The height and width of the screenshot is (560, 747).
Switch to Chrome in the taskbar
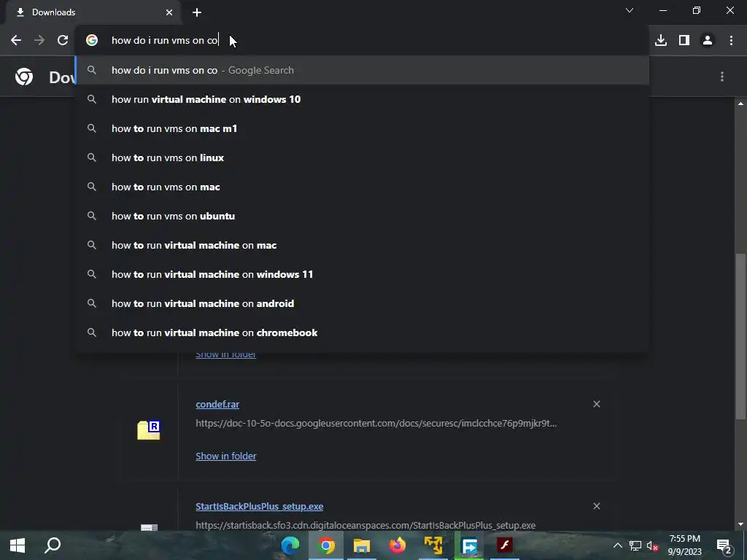point(326,545)
